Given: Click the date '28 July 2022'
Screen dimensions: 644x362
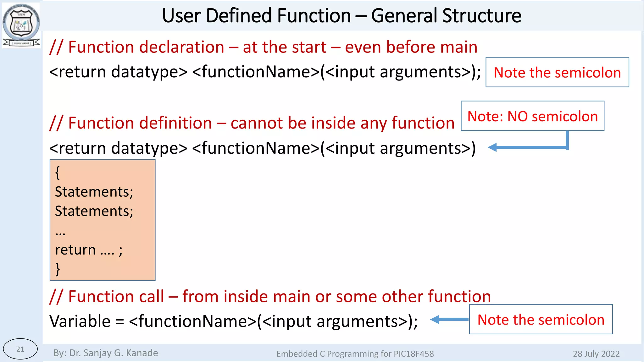Looking at the screenshot, I should (596, 354).
